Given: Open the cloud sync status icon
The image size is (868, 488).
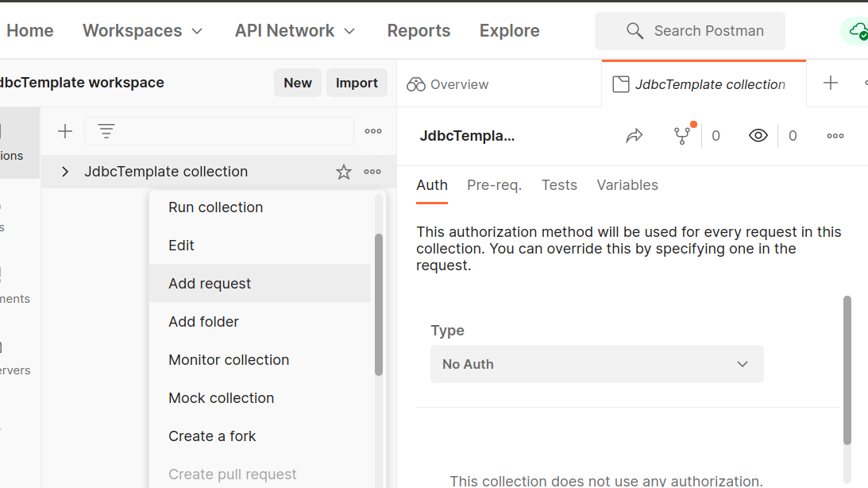Looking at the screenshot, I should (x=858, y=32).
